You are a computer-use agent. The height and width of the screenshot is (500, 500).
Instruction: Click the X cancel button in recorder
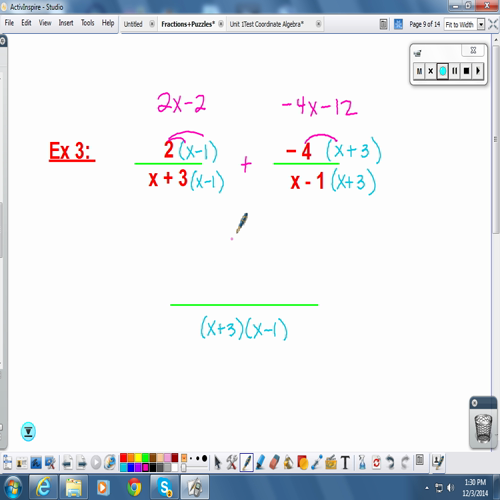point(431,71)
